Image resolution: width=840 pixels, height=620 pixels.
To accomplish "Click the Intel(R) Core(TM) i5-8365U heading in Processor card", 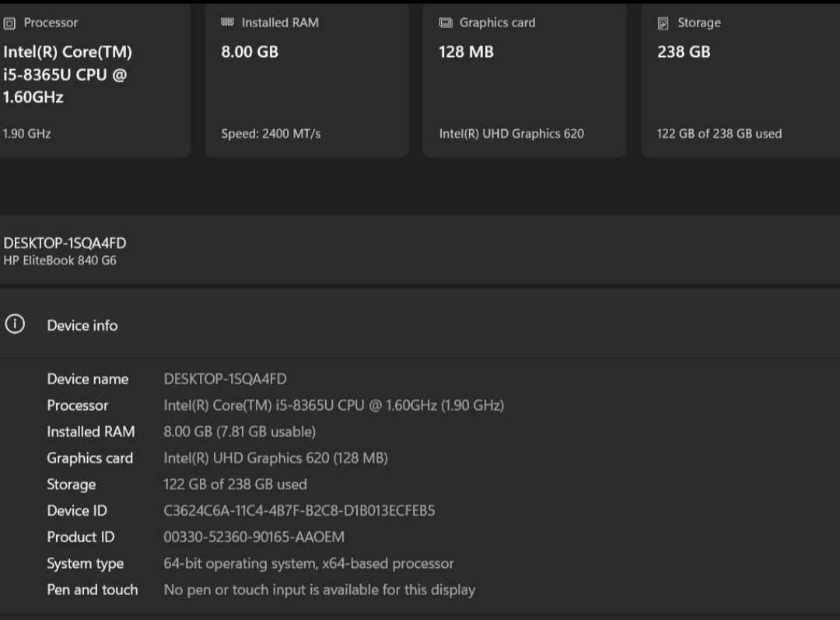I will point(68,75).
